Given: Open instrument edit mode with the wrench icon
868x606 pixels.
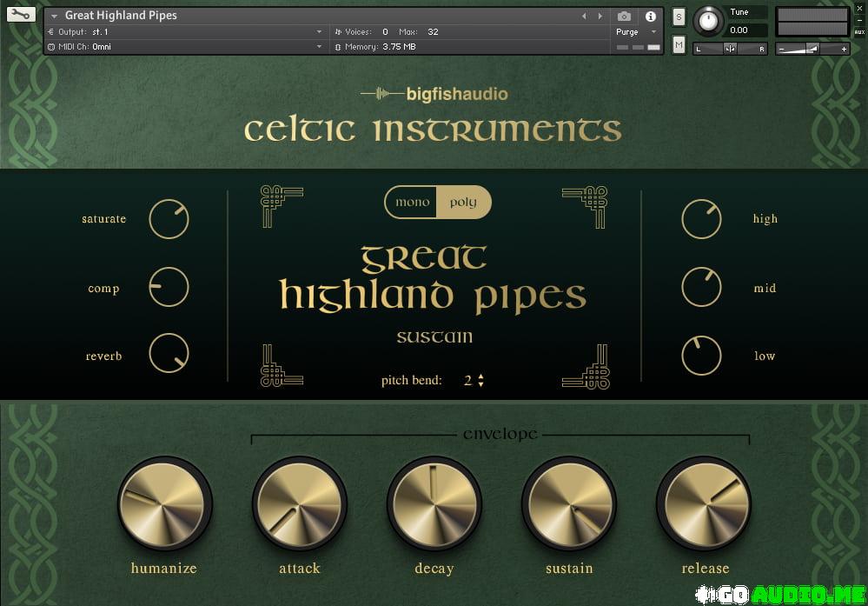Looking at the screenshot, I should point(21,15).
